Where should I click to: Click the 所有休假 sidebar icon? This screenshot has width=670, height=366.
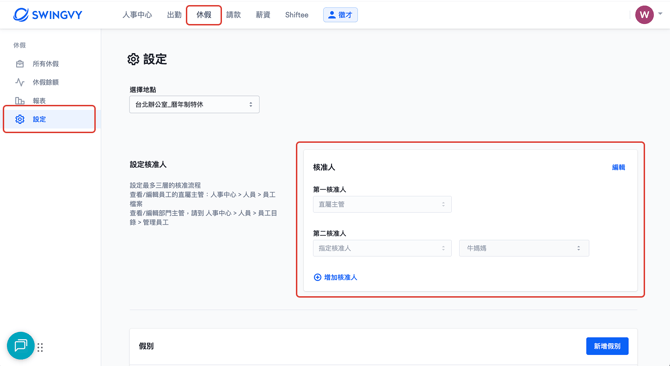[x=20, y=64]
